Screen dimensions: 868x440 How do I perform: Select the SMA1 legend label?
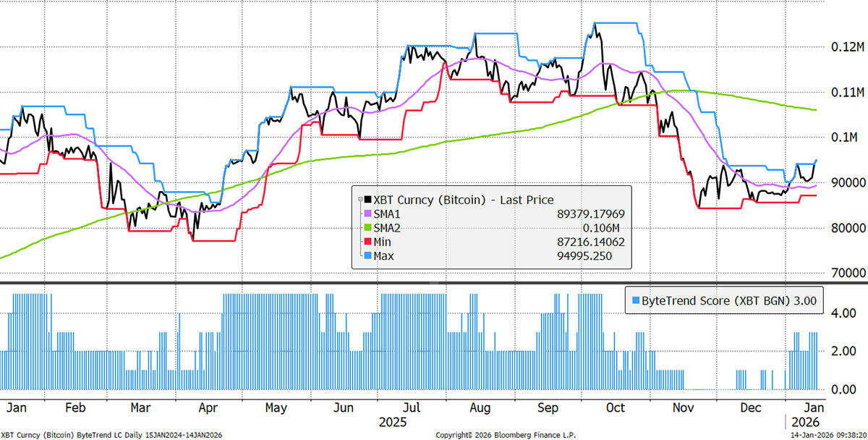click(388, 214)
